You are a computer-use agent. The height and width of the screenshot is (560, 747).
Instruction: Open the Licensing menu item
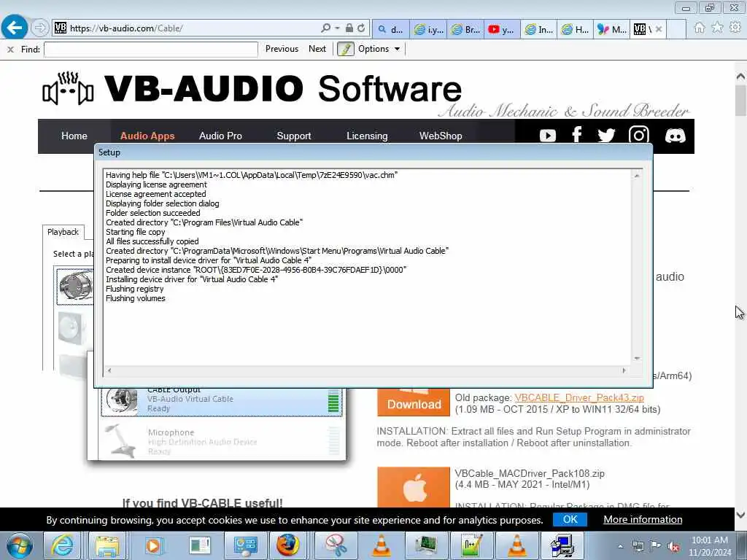(x=367, y=136)
